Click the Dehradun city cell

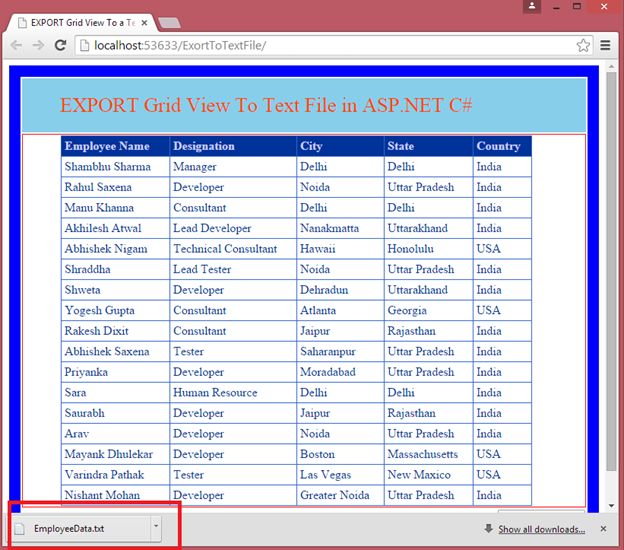tap(341, 290)
